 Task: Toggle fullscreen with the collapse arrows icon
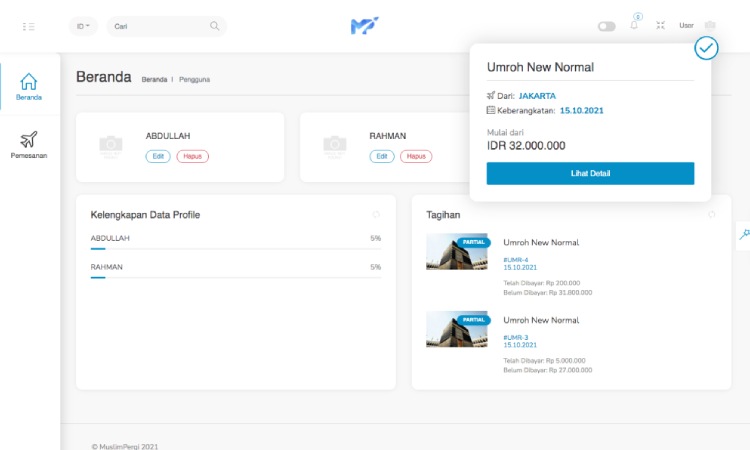click(x=661, y=25)
